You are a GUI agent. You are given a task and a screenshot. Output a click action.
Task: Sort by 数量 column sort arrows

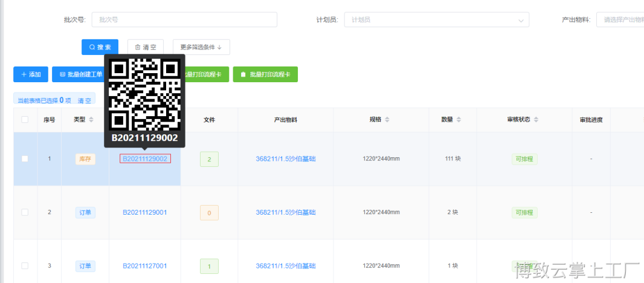(x=459, y=120)
